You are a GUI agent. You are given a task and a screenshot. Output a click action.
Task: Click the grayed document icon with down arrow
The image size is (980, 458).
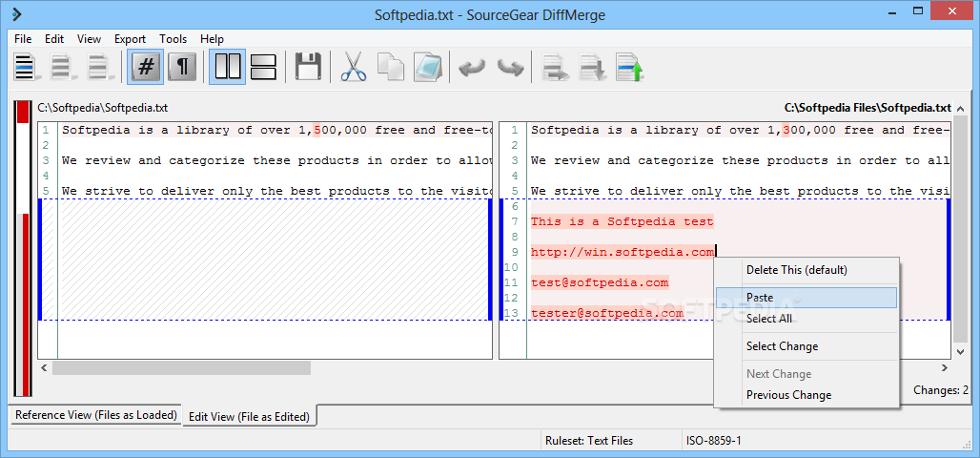click(x=593, y=67)
